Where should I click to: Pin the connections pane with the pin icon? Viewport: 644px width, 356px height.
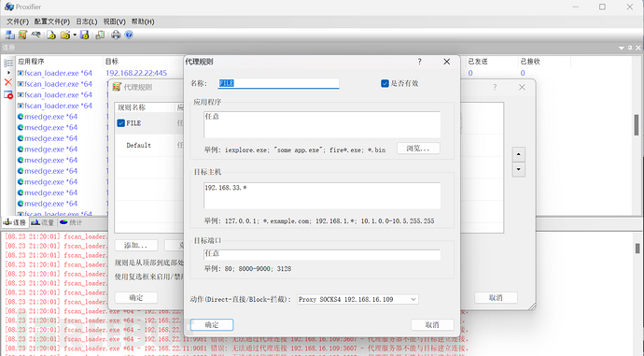click(630, 48)
